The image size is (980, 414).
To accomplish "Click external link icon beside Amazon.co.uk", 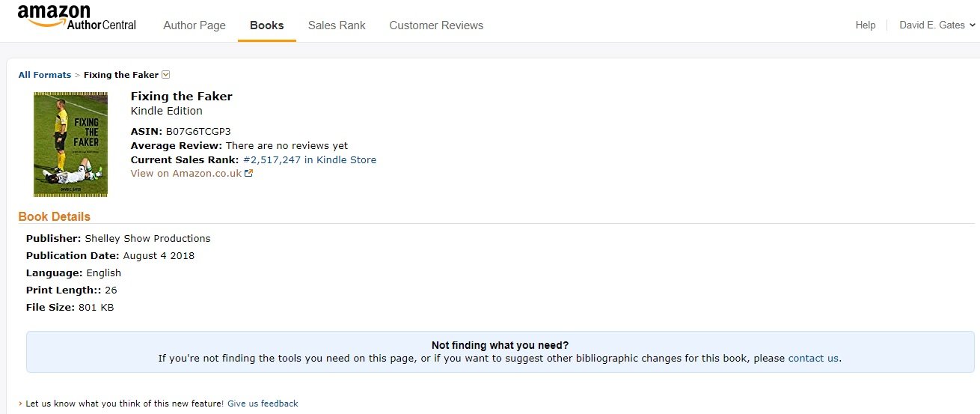I will point(249,174).
